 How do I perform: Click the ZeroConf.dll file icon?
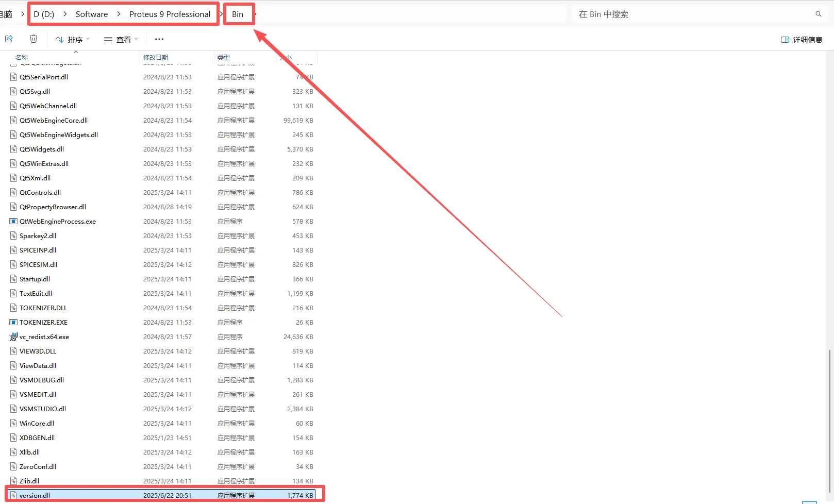tap(13, 466)
